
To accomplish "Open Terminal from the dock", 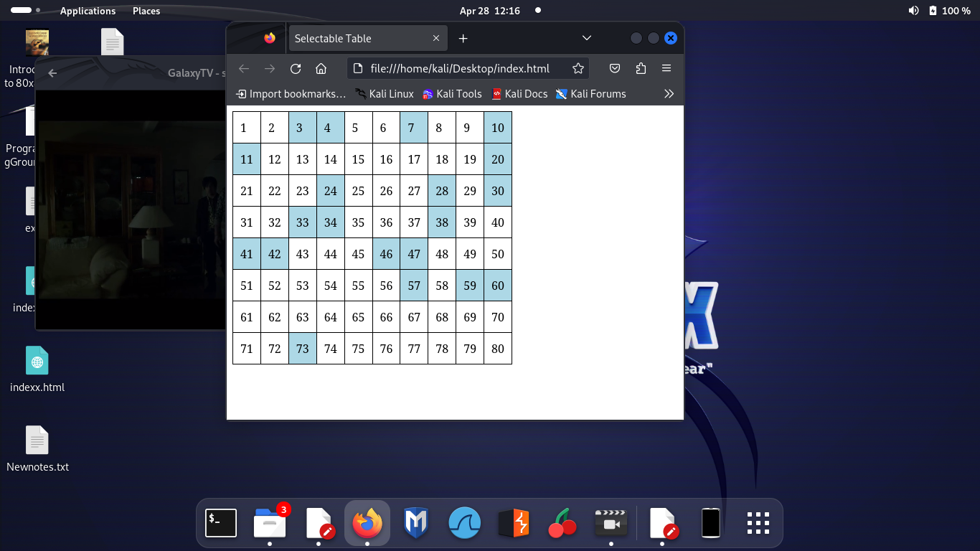I will (221, 523).
